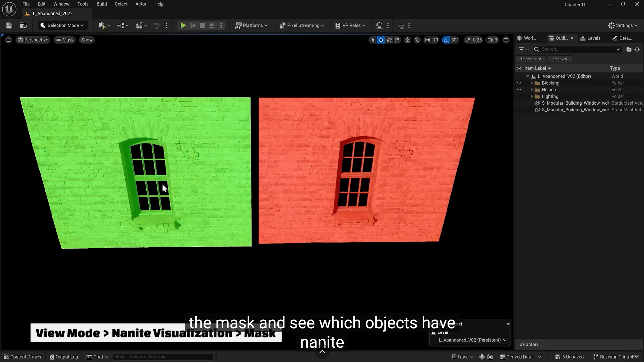Screen dimensions: 644x362
Task: Select the translate (move) gizmo tool
Action: click(x=381, y=40)
